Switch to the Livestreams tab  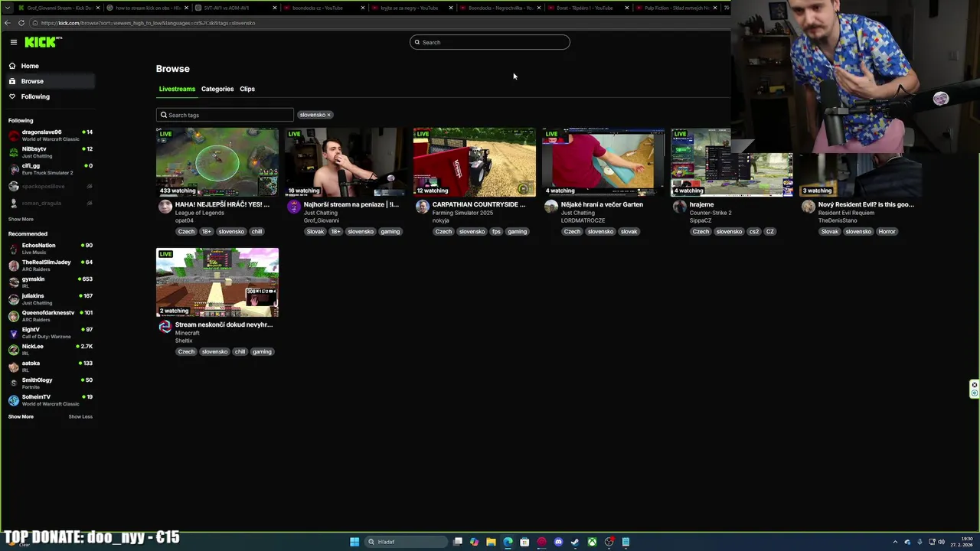point(177,89)
